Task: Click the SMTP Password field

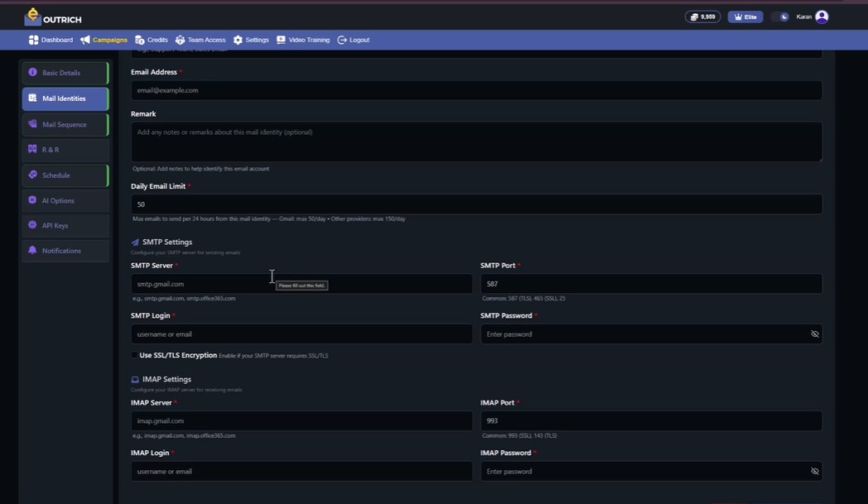Action: click(651, 334)
